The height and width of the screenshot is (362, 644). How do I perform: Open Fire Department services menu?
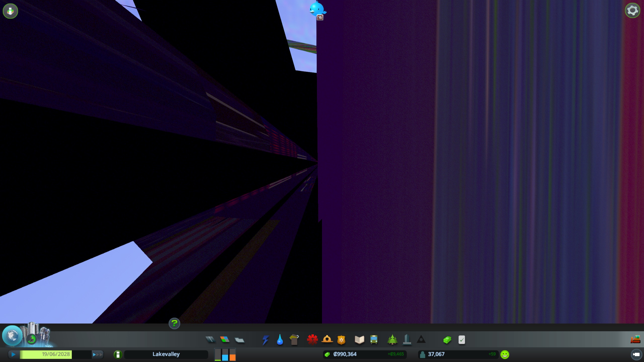click(327, 340)
